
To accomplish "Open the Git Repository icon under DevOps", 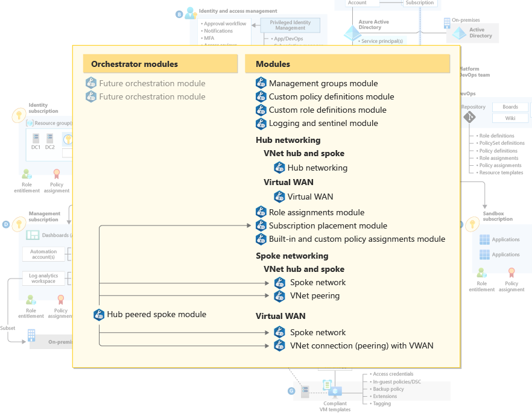I will (470, 118).
